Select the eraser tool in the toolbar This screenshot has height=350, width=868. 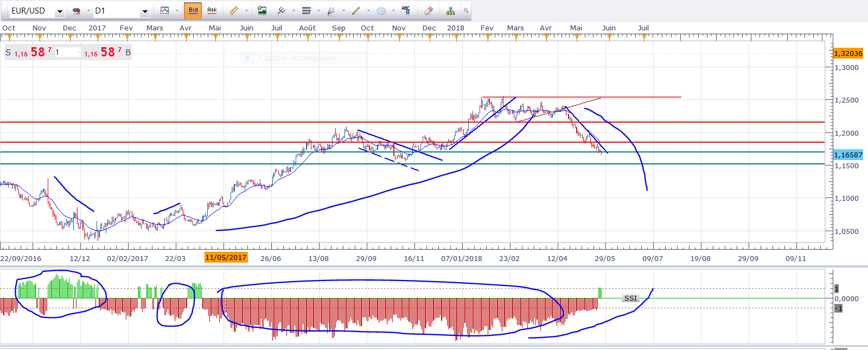pos(428,10)
